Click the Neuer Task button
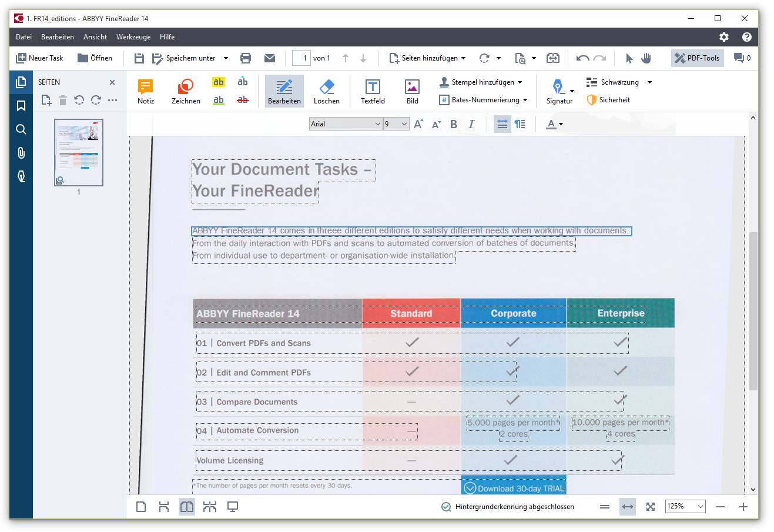This screenshot has width=774, height=532. point(39,58)
